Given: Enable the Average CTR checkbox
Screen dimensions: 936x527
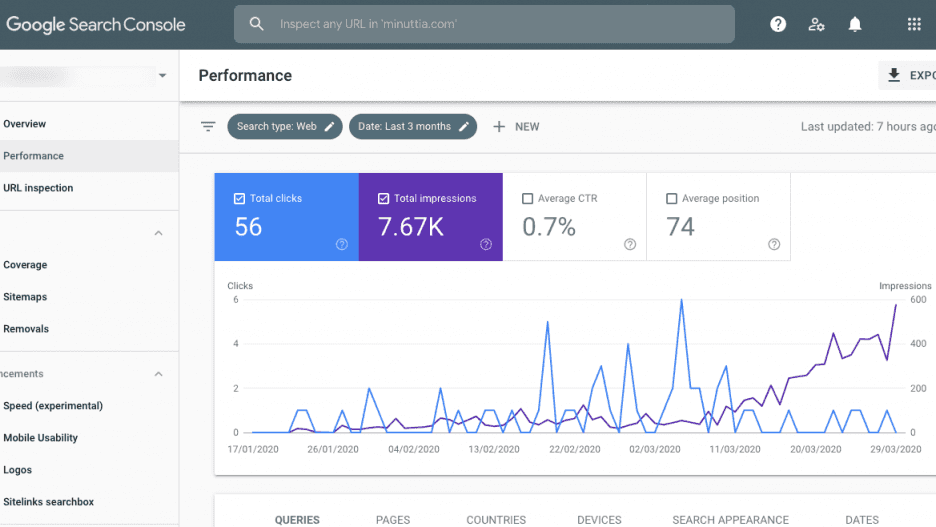Looking at the screenshot, I should pyautogui.click(x=528, y=199).
